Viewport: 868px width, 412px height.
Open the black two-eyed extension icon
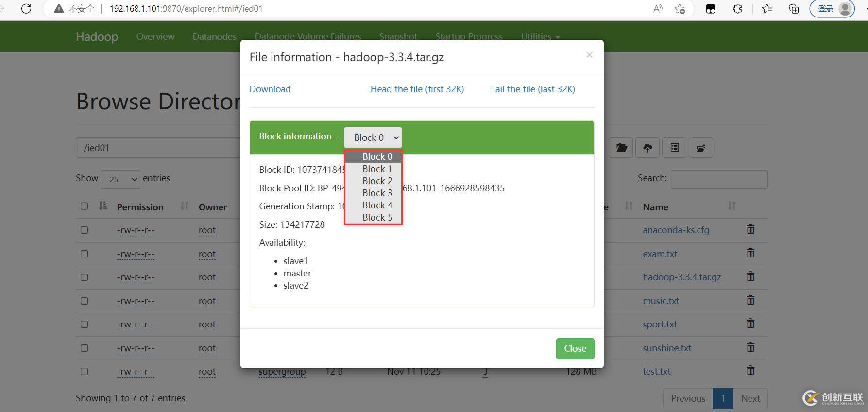(711, 9)
